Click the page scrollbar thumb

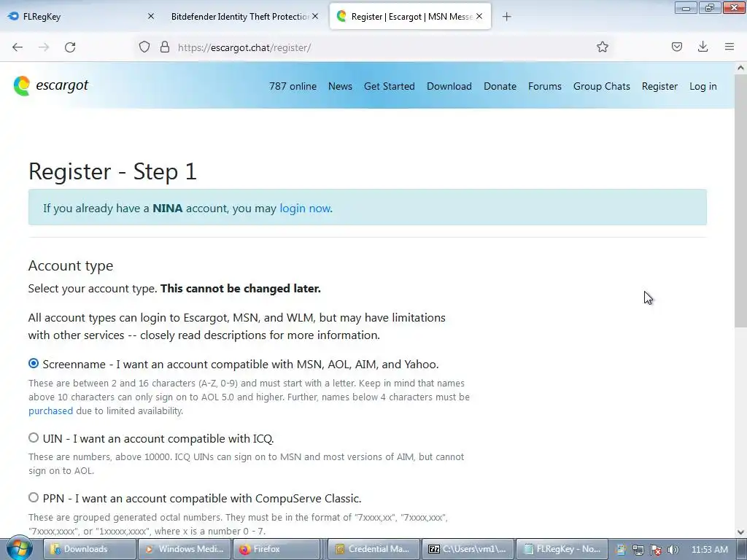[740, 201]
